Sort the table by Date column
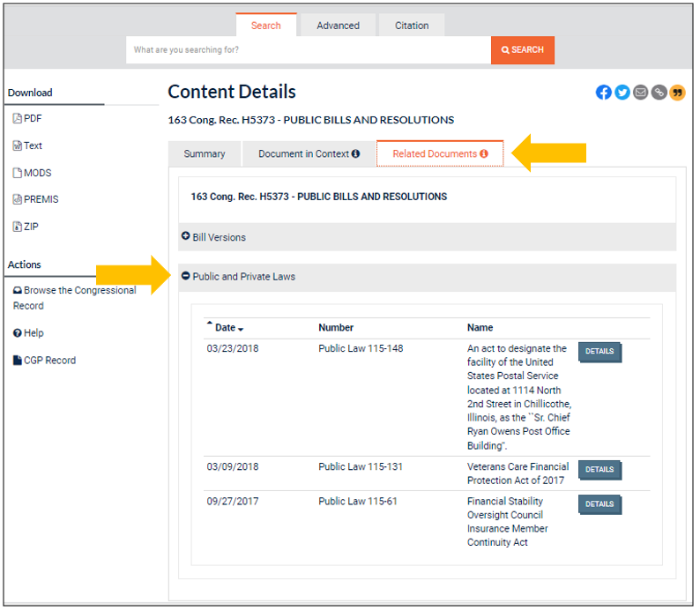 226,328
